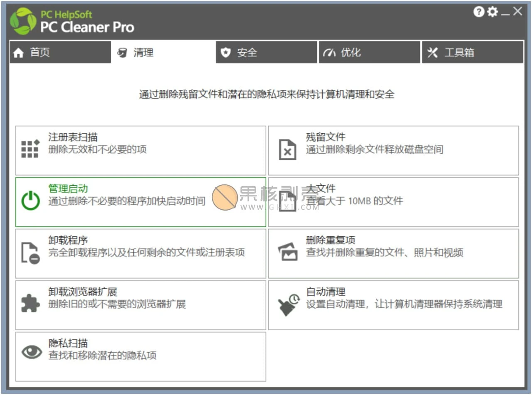The width and height of the screenshot is (532, 395).
Task: Click the eye icon for privacy scan
Action: coord(32,353)
